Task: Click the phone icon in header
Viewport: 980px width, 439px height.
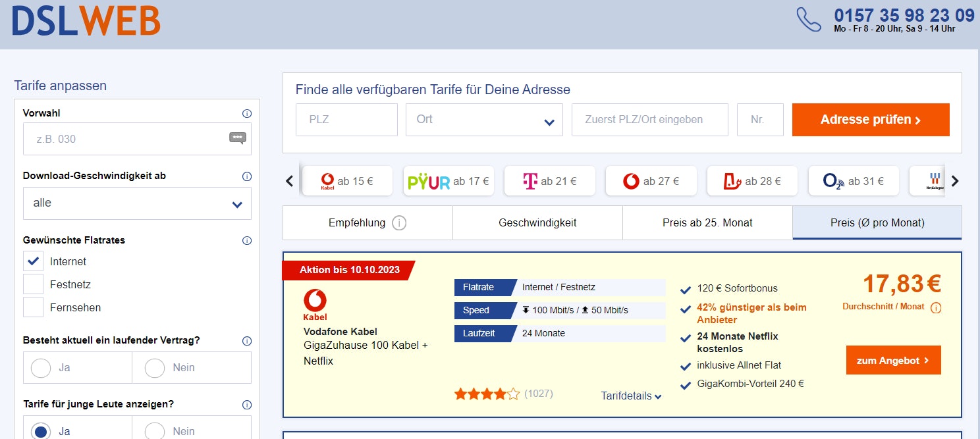Action: pyautogui.click(x=808, y=19)
